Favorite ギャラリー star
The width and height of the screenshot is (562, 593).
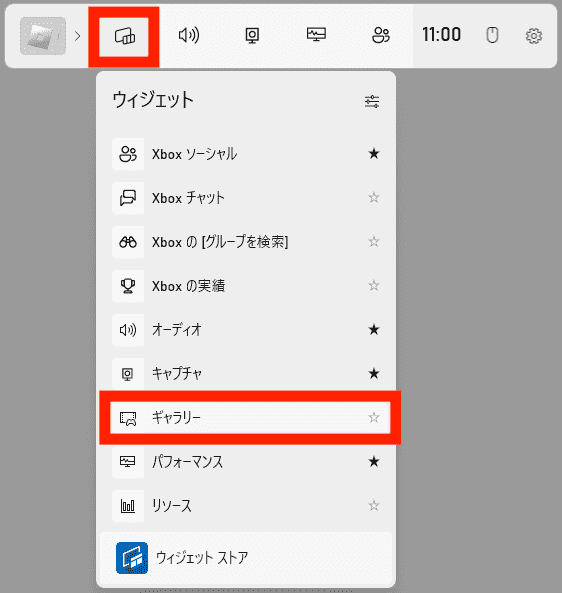click(x=374, y=418)
